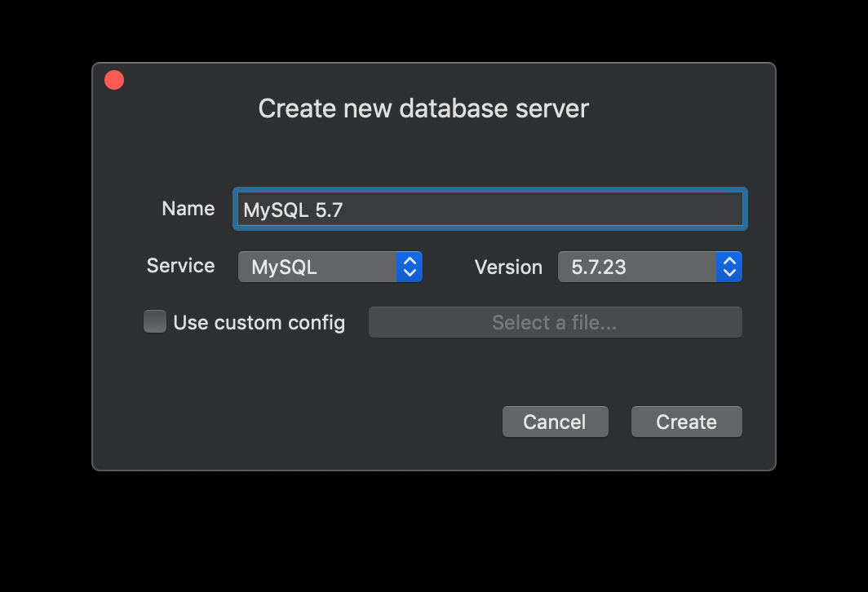The image size is (868, 592).
Task: Close the dialog with the red button
Action: coord(114,80)
